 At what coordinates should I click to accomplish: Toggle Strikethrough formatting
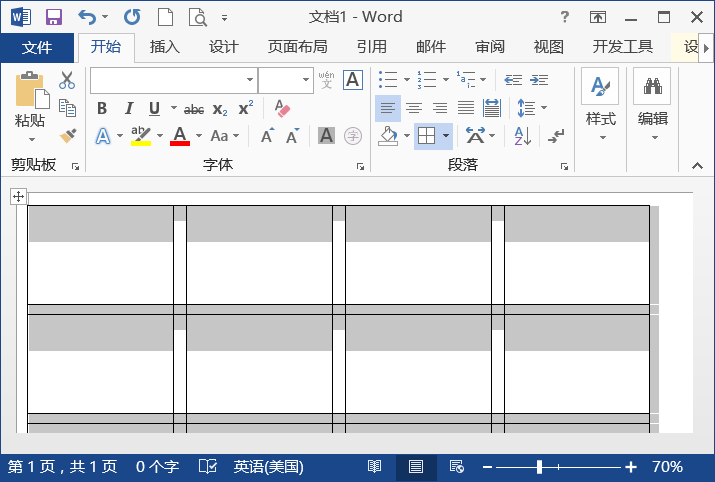pyautogui.click(x=194, y=109)
